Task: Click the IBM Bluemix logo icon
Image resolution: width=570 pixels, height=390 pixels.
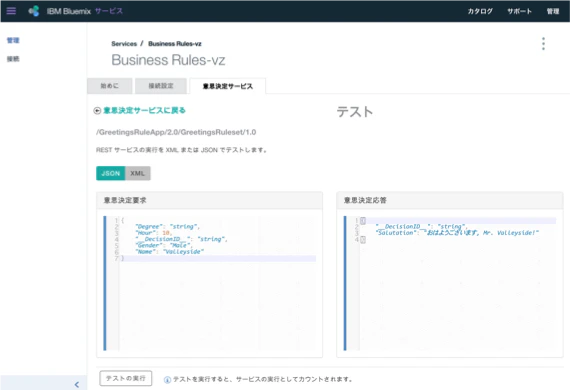Action: [34, 11]
